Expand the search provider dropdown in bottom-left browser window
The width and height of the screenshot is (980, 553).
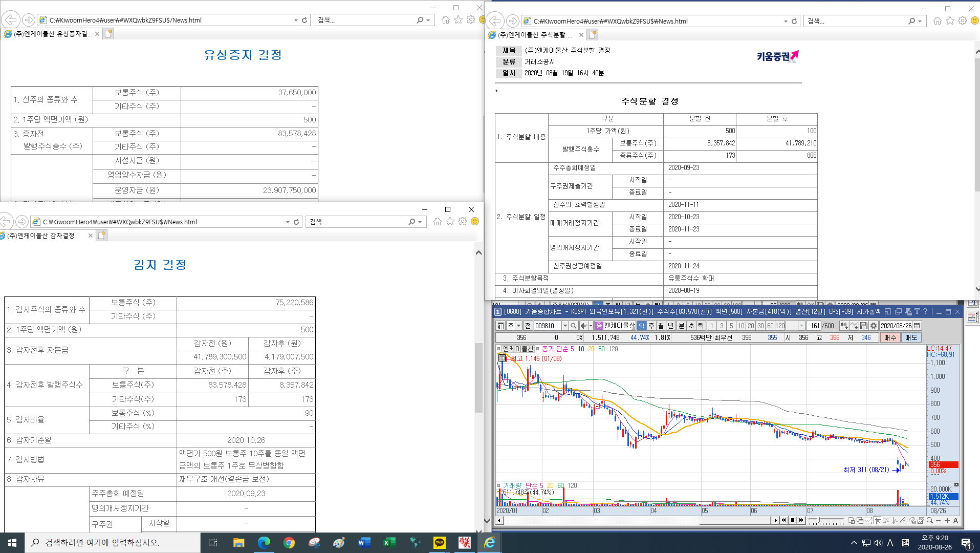[420, 222]
